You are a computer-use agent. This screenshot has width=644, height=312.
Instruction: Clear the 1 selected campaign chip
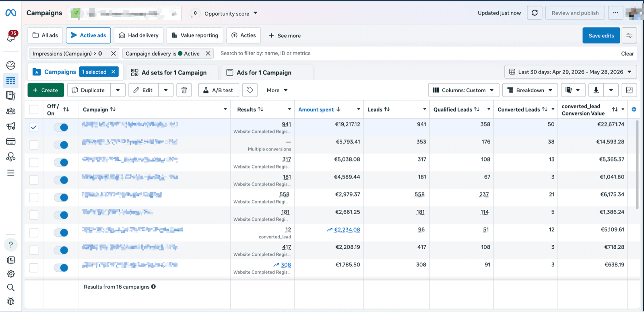[x=114, y=72]
